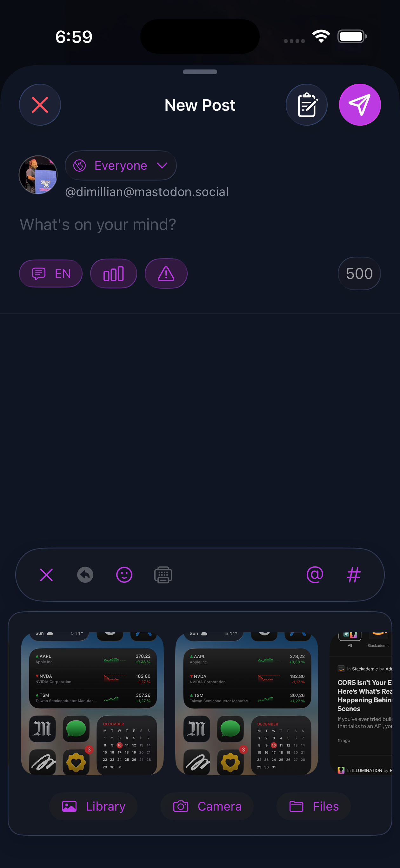Screen dimensions: 400x868
Task: Open the photo Library
Action: coord(93,806)
